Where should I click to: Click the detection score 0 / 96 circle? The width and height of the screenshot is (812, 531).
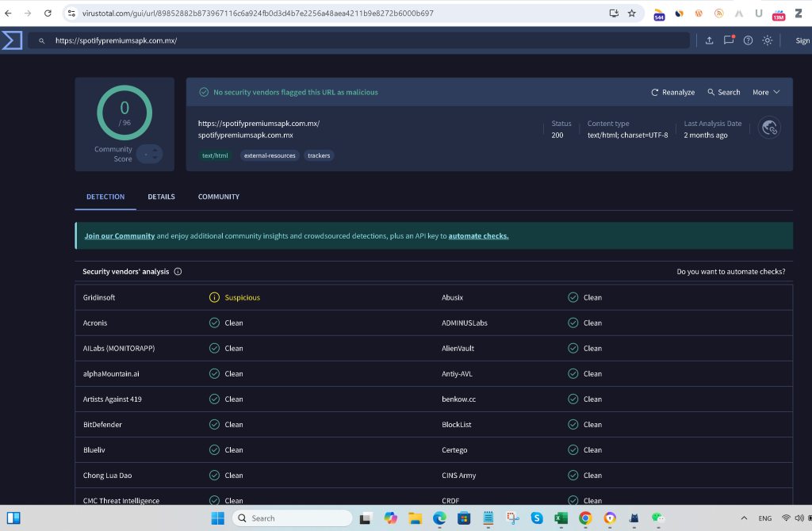point(124,113)
